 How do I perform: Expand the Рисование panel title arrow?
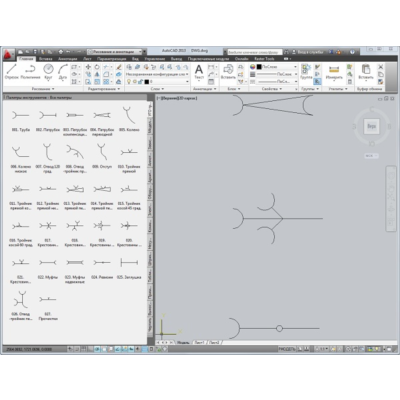pyautogui.click(x=53, y=89)
